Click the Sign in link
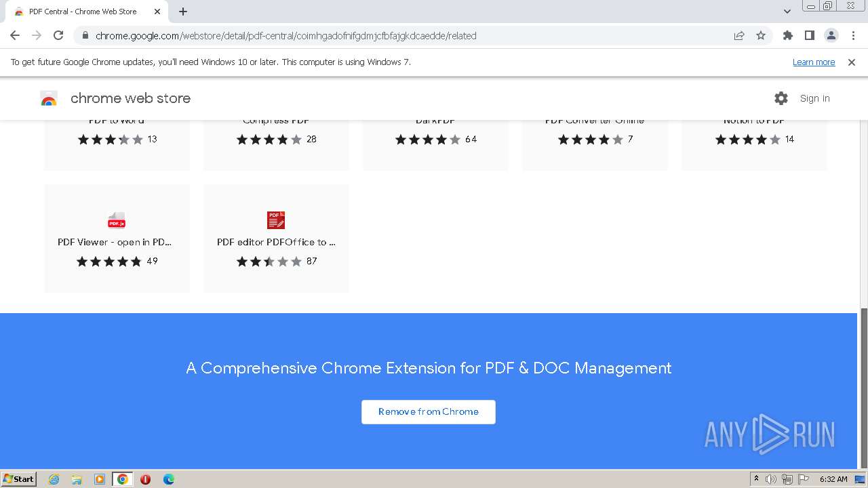The height and width of the screenshot is (488, 868). (814, 98)
